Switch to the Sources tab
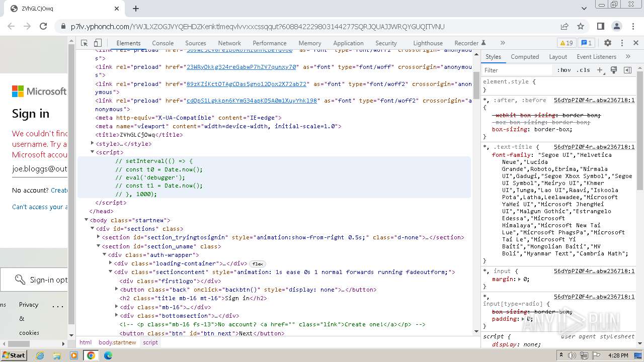The height and width of the screenshot is (362, 644). click(x=196, y=43)
